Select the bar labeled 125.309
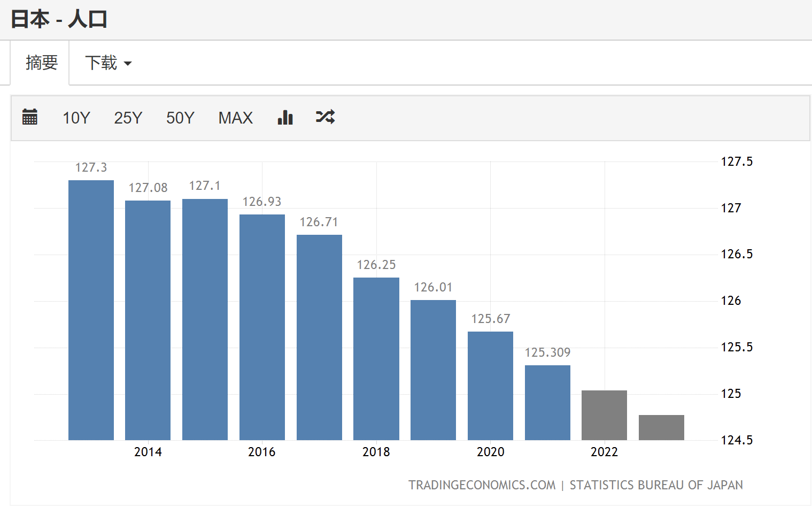 (x=547, y=403)
